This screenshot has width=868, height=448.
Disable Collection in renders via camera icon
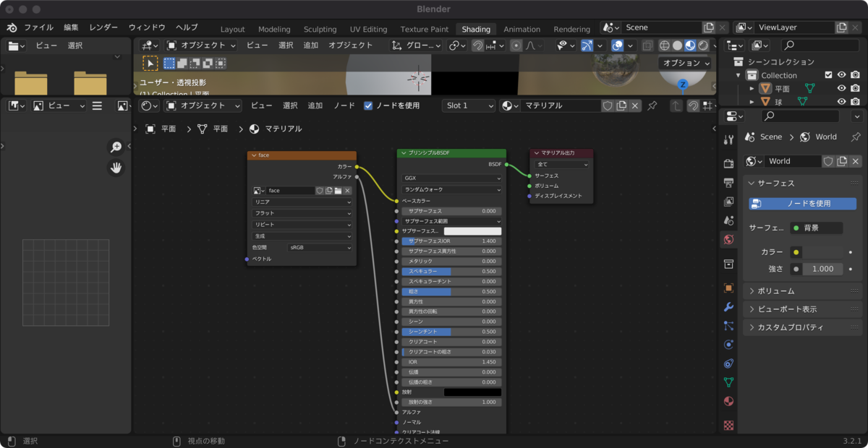point(855,75)
